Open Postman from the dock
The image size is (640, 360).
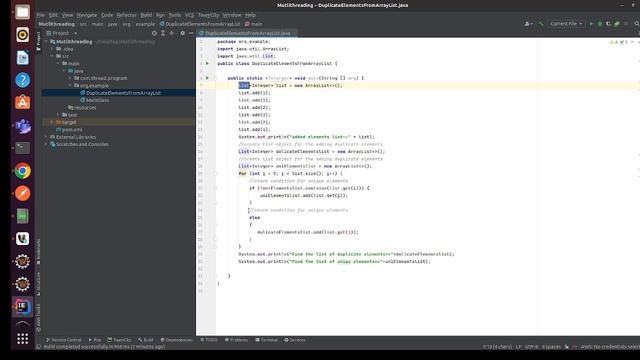22,193
